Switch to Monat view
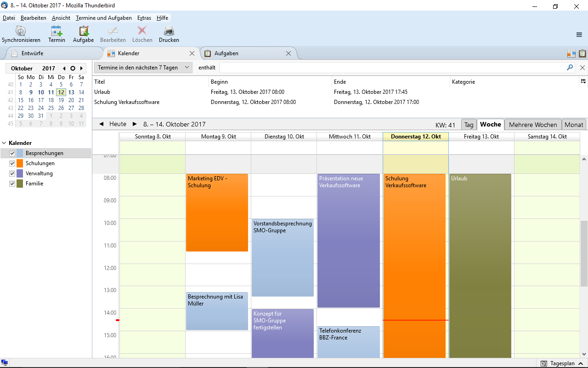The image size is (588, 368). click(x=574, y=125)
